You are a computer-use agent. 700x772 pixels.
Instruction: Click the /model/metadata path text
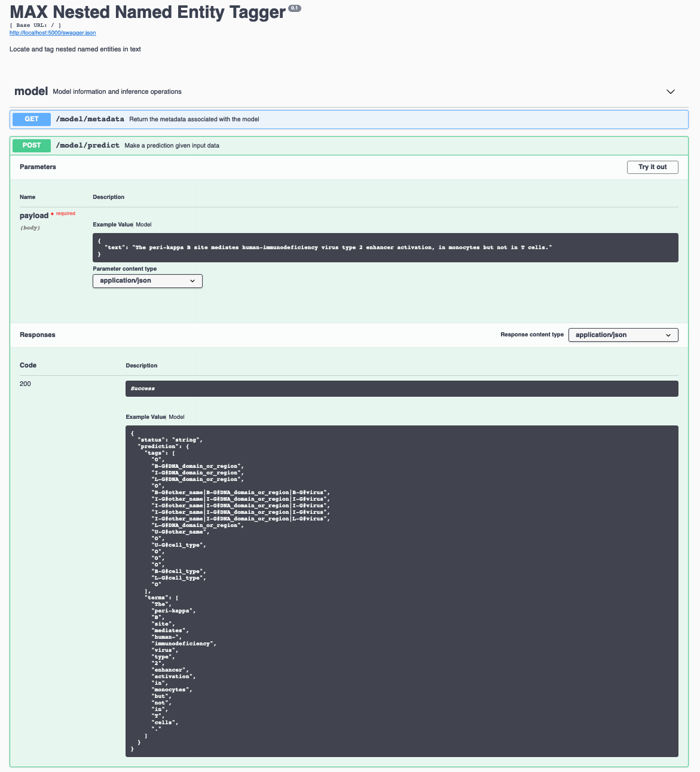[90, 120]
